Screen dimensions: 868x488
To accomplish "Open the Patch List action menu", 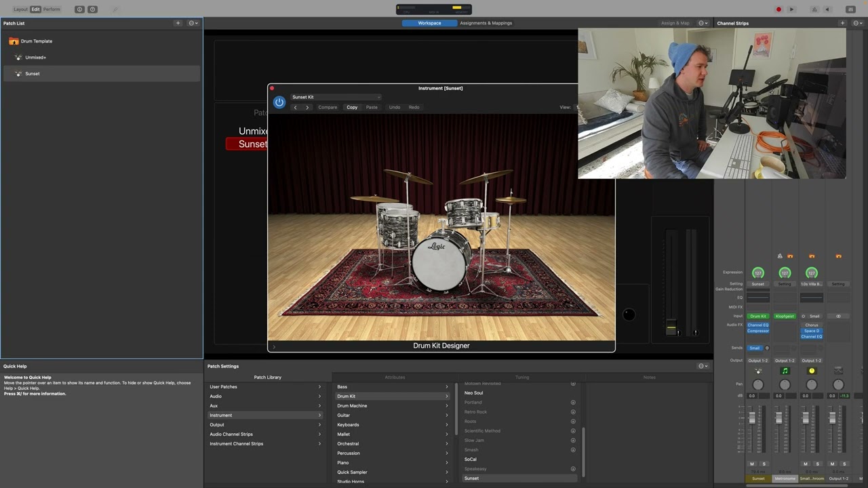I will tap(193, 23).
